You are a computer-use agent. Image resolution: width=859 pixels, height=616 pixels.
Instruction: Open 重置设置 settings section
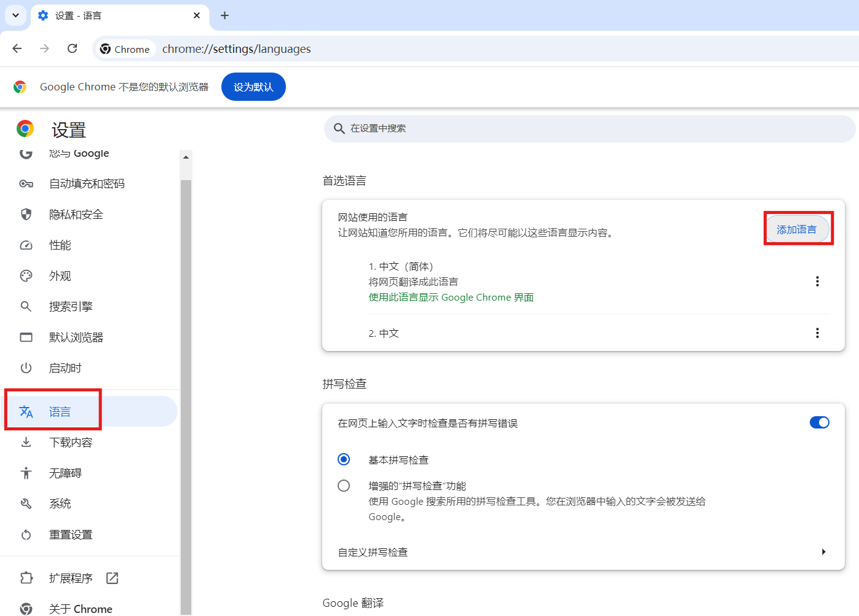tap(71, 535)
